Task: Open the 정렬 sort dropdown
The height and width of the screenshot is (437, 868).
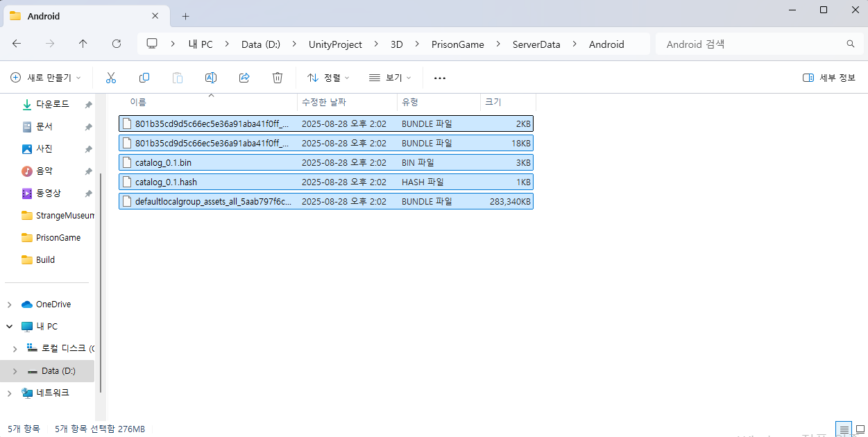Action: (x=328, y=78)
